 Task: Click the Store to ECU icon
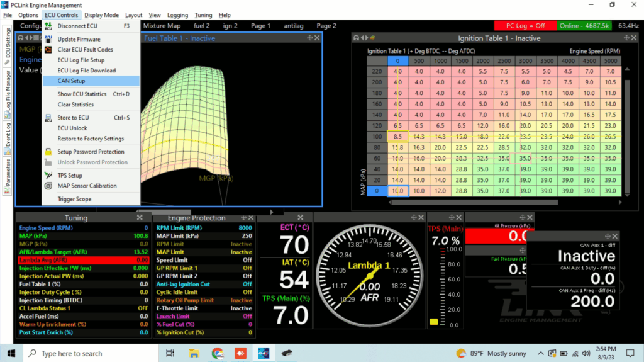pos(48,118)
